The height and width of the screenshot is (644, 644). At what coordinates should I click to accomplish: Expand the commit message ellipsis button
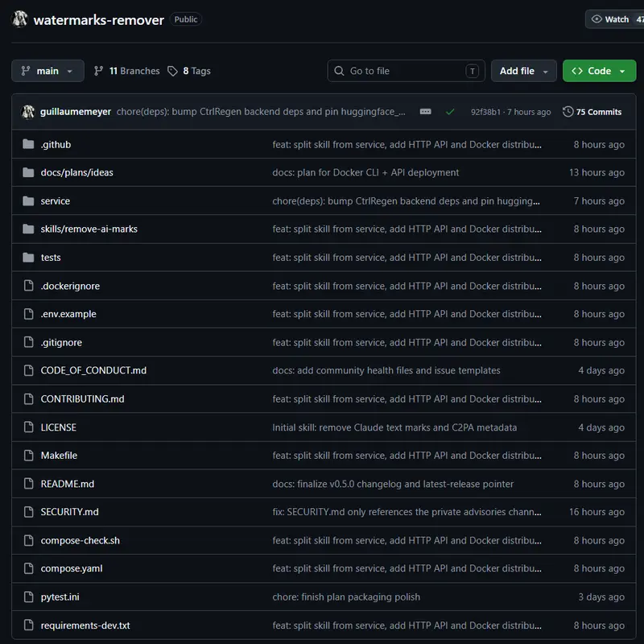(426, 112)
